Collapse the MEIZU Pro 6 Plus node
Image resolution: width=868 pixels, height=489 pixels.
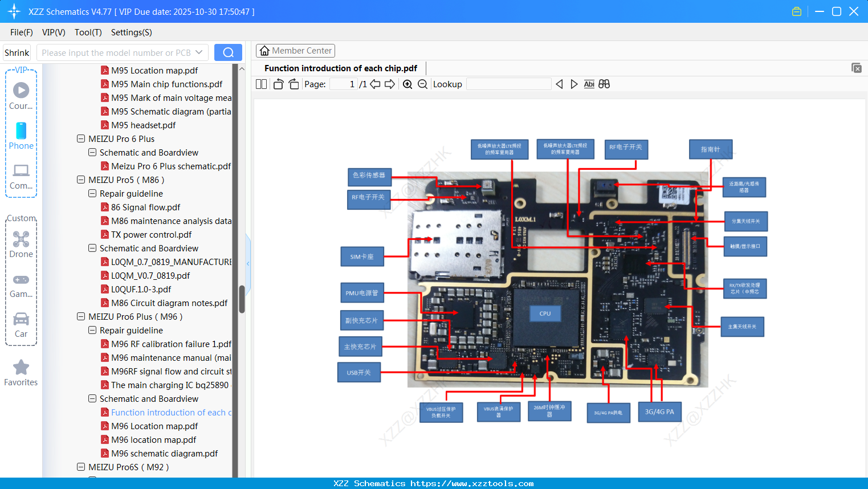pos(81,139)
